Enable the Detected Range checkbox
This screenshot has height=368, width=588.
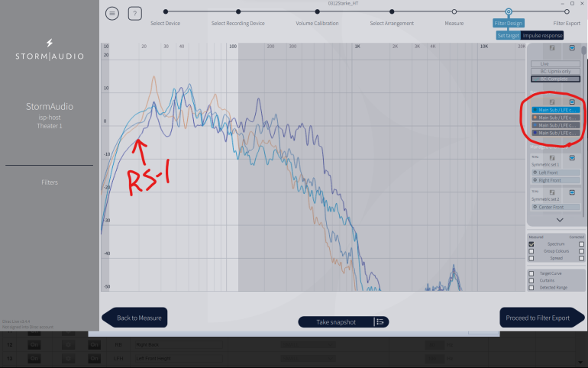pos(531,287)
